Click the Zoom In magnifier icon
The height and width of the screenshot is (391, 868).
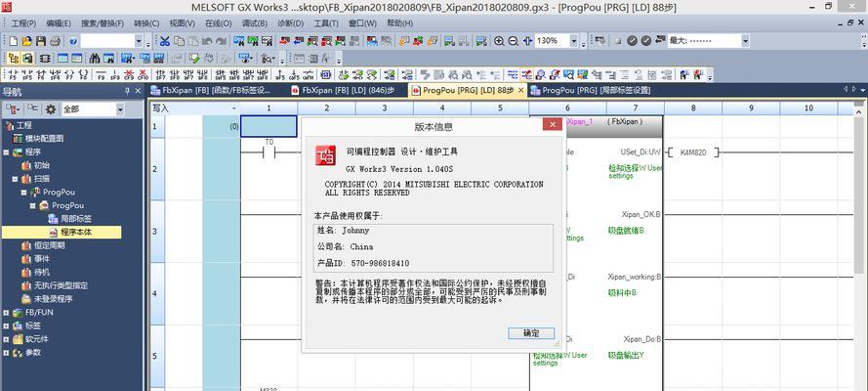click(499, 41)
